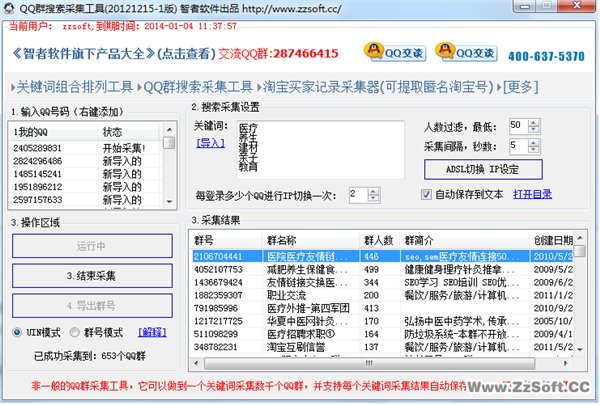Open QQ群搜索采集工具 link
This screenshot has height=405, width=600.
click(198, 87)
